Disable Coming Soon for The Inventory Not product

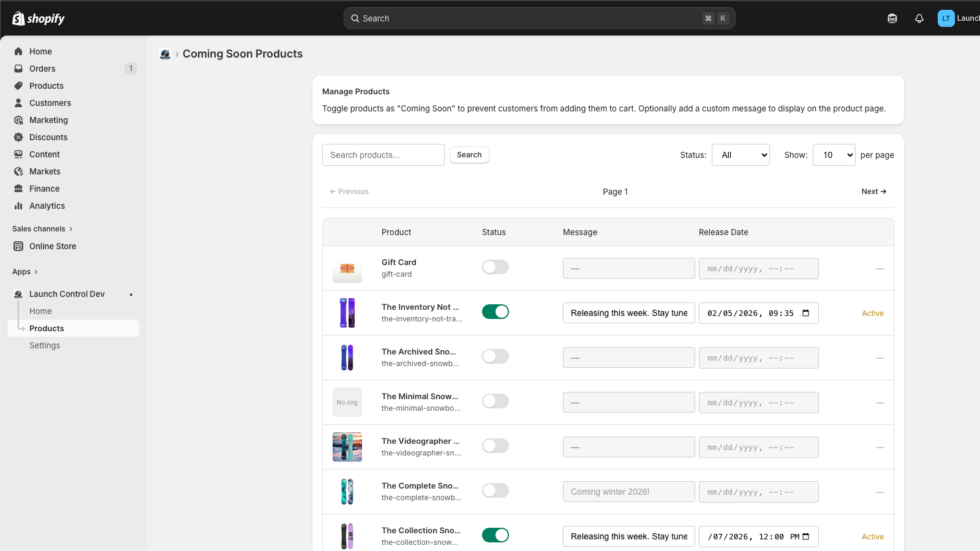pyautogui.click(x=495, y=312)
